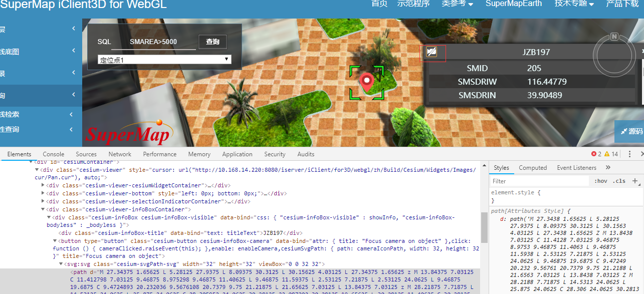
Task: Open 示范程序 in the top navigation
Action: pos(413,4)
